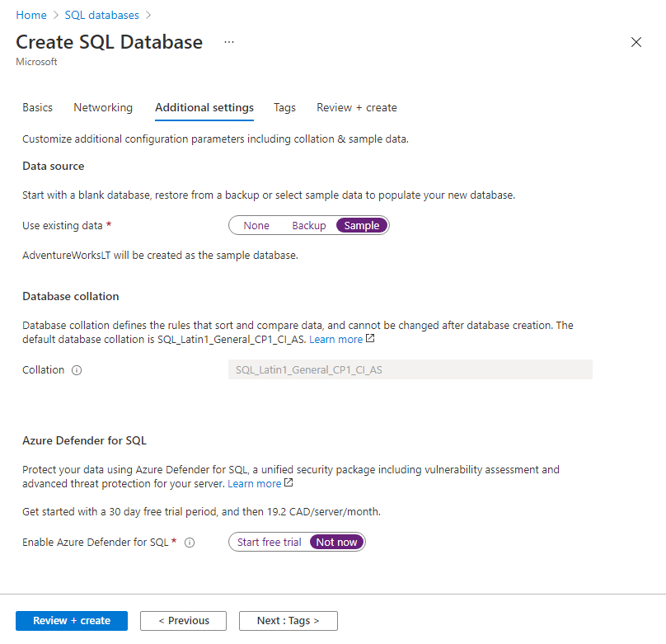
Task: Click the info icon next to Collation
Action: 76,369
